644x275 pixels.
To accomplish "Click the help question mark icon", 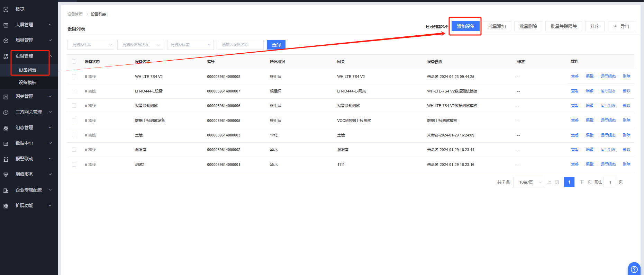I will click(634, 269).
